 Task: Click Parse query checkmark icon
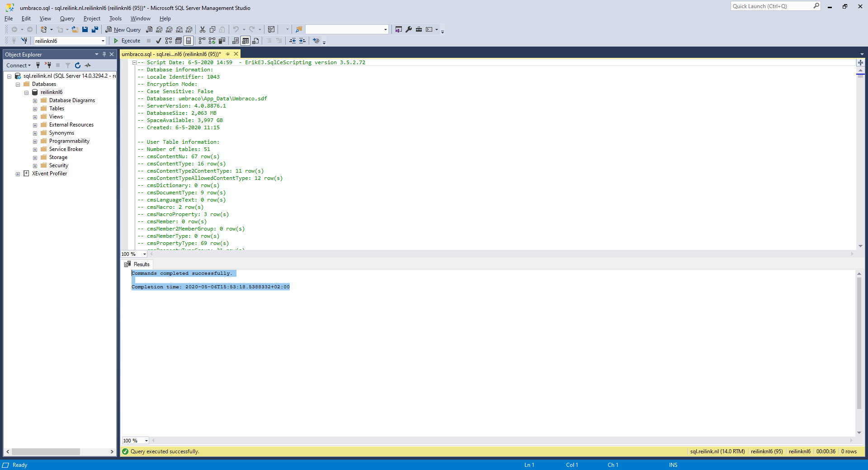(x=159, y=41)
